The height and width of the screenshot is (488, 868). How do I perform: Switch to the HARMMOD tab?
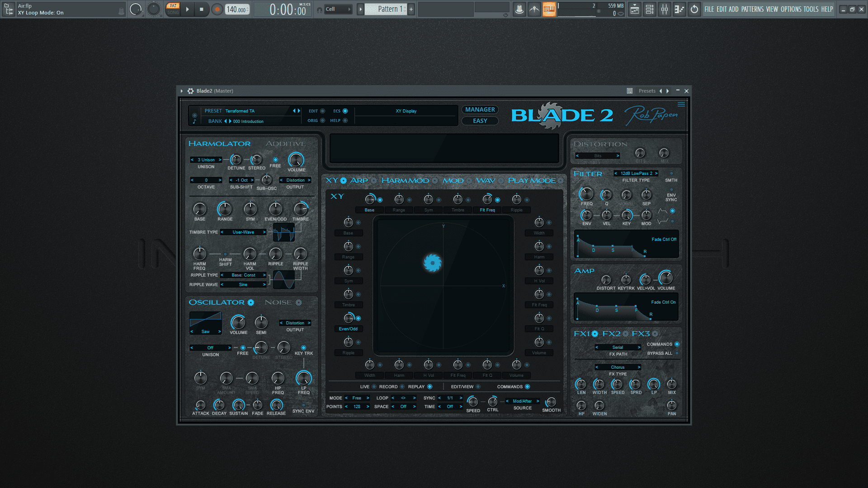(x=405, y=180)
